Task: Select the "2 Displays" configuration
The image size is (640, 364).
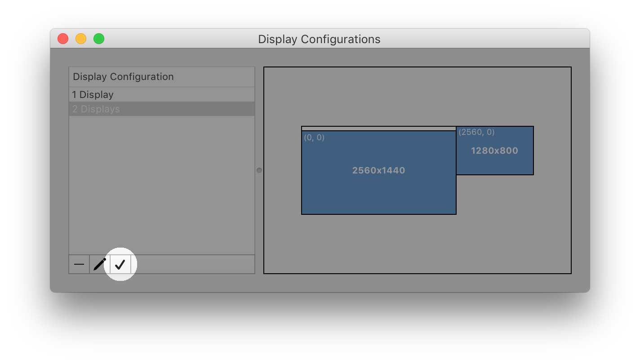Action: 162,109
